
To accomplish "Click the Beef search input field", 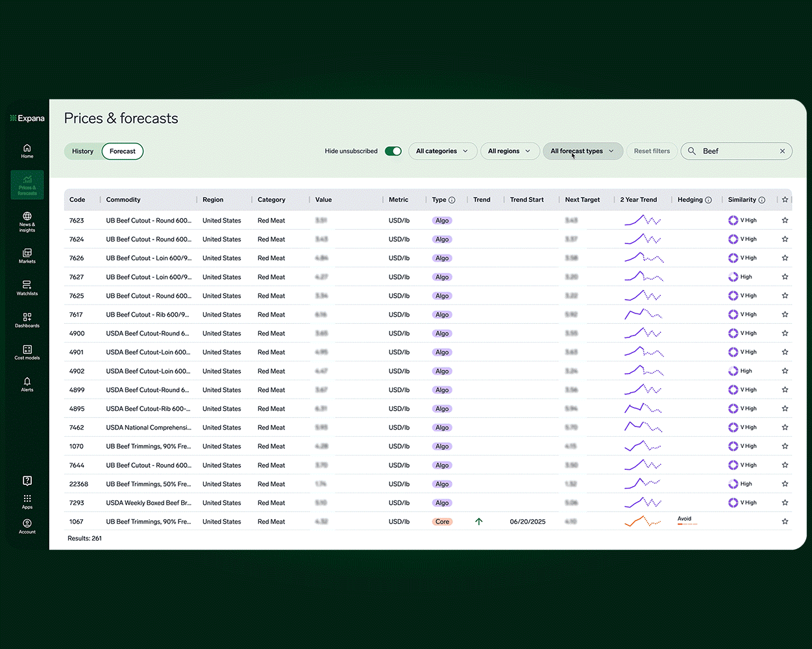I will 737,151.
